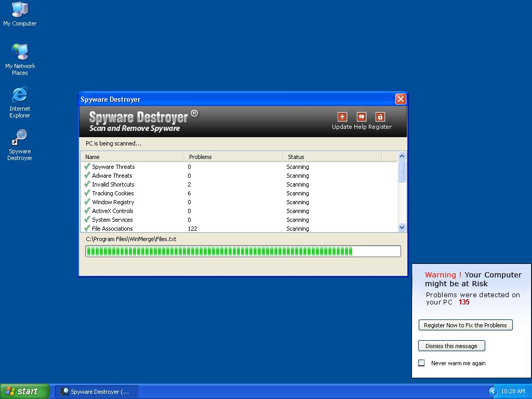Image resolution: width=532 pixels, height=399 pixels.
Task: Dismiss this message button
Action: tap(451, 346)
